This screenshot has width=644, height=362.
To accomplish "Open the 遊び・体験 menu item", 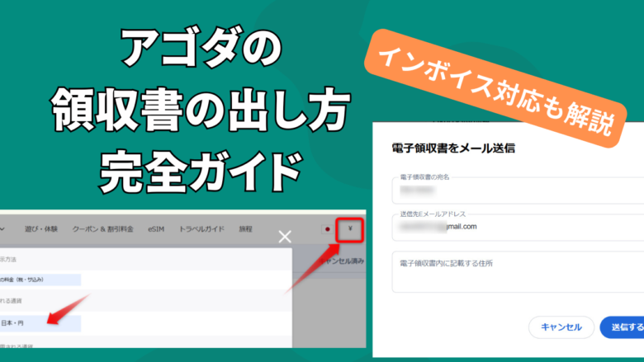I will tap(41, 229).
